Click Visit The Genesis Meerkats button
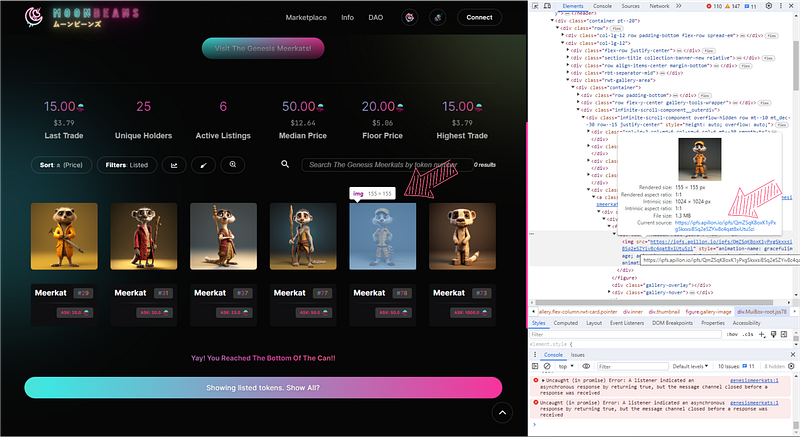This screenshot has height=437, width=800. (x=263, y=48)
